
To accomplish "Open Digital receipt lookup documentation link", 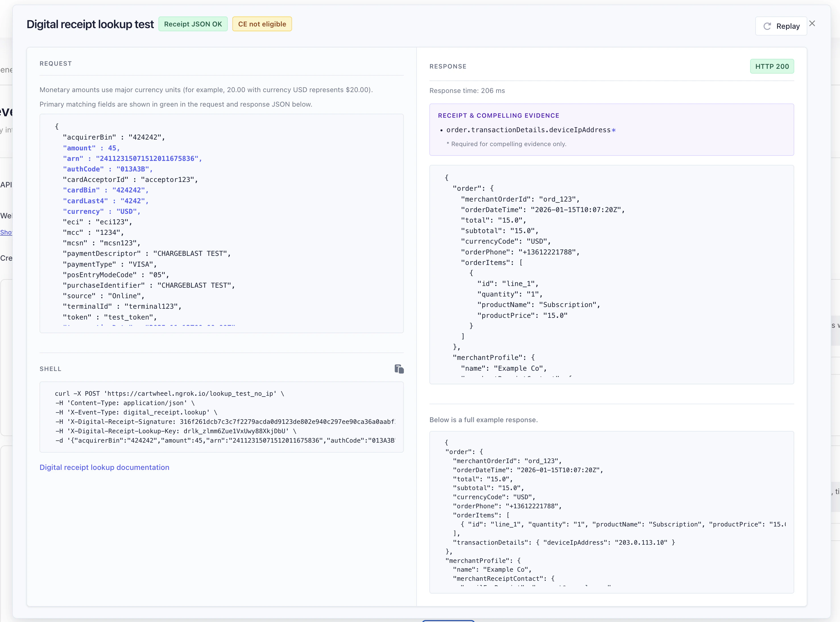I will [104, 467].
